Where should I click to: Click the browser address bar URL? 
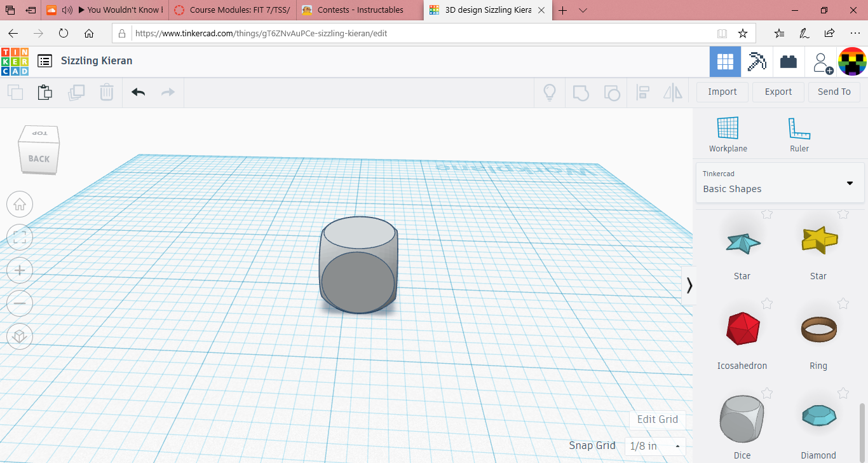[261, 34]
